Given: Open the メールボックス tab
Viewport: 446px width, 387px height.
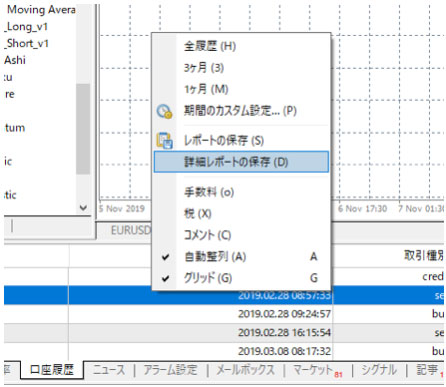Looking at the screenshot, I should coord(246,370).
